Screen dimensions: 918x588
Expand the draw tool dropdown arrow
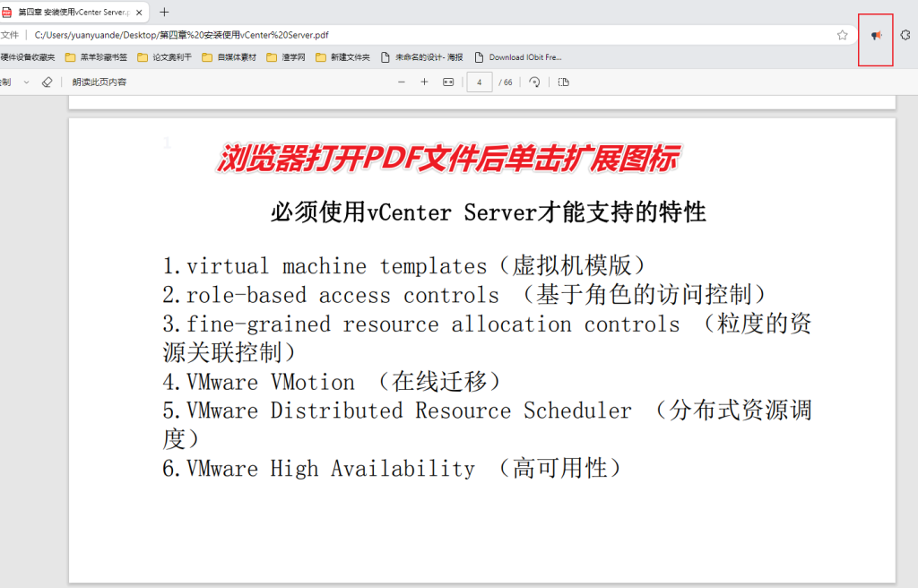tap(26, 82)
